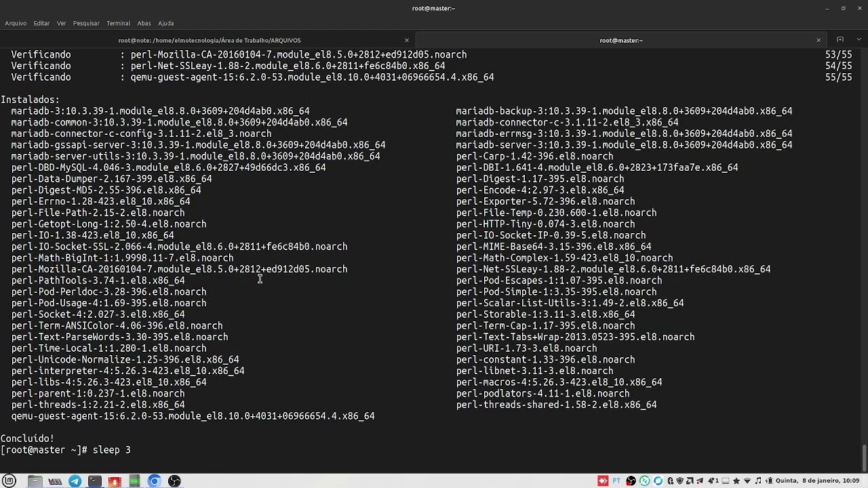This screenshot has height=488, width=868.
Task: Click the AnyDesk tray icon
Action: click(x=603, y=481)
